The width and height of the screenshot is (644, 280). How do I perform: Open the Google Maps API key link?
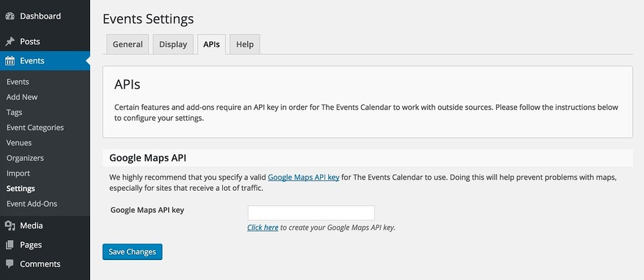[303, 178]
